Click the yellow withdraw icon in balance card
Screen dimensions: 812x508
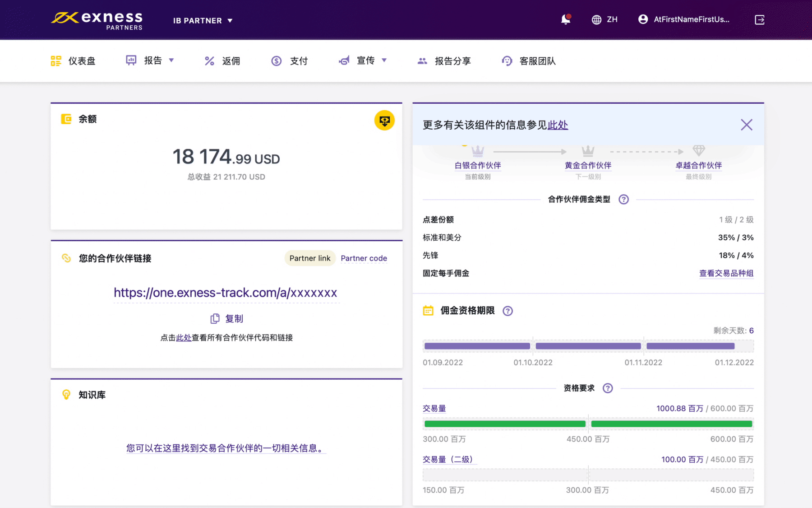click(384, 121)
